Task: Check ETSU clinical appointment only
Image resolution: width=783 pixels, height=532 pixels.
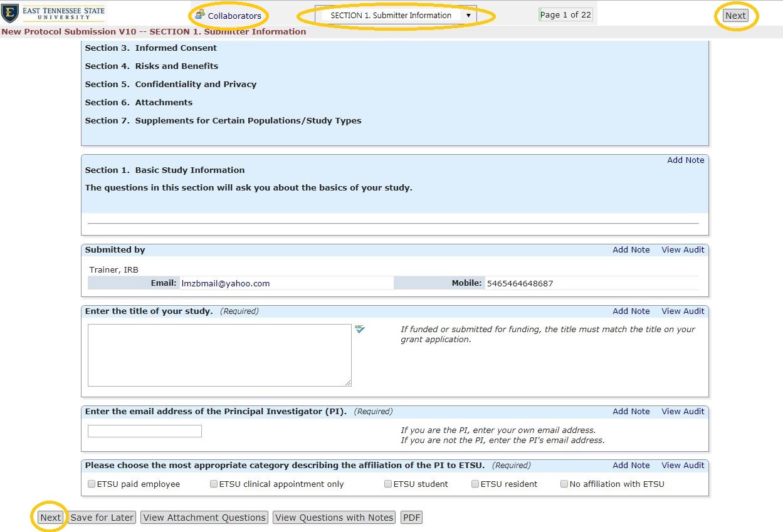Action: [x=214, y=484]
